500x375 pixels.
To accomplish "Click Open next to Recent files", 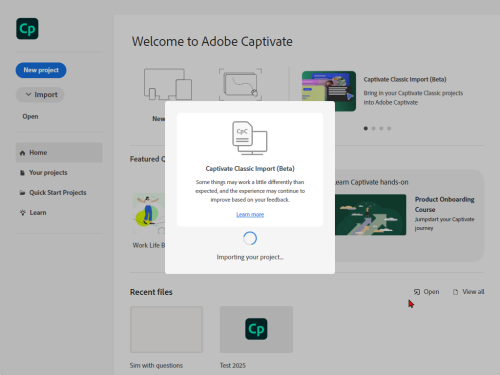I will pyautogui.click(x=427, y=292).
